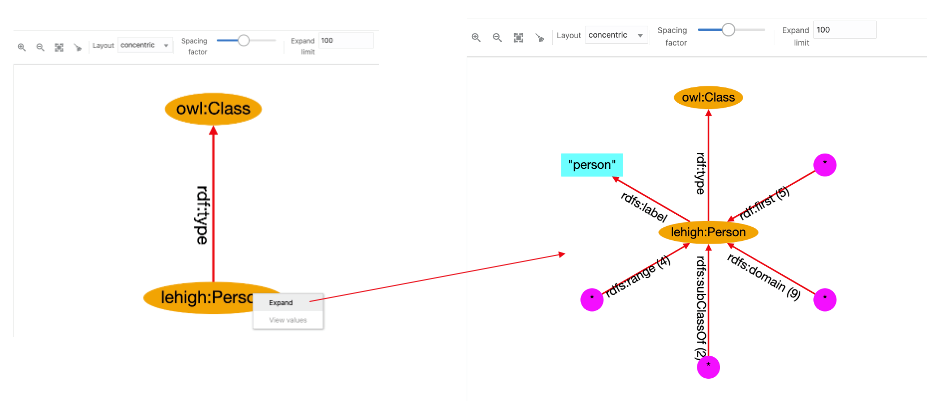Screen dimensions: 934x407
Task: Zoom in using right panel magnifier icon
Action: (476, 37)
